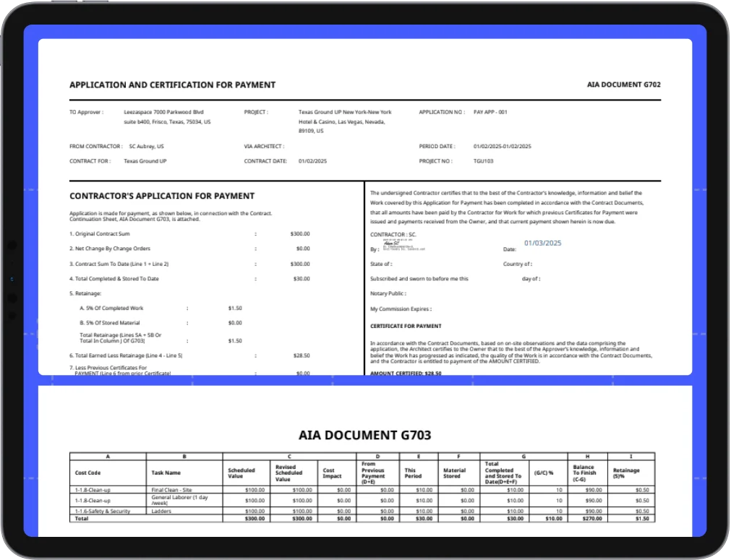Click the 'Total' row label in the G703 table
This screenshot has height=560, width=731.
point(82,519)
